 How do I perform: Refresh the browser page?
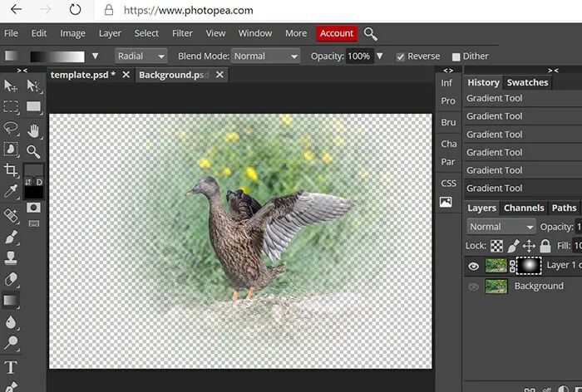[75, 10]
